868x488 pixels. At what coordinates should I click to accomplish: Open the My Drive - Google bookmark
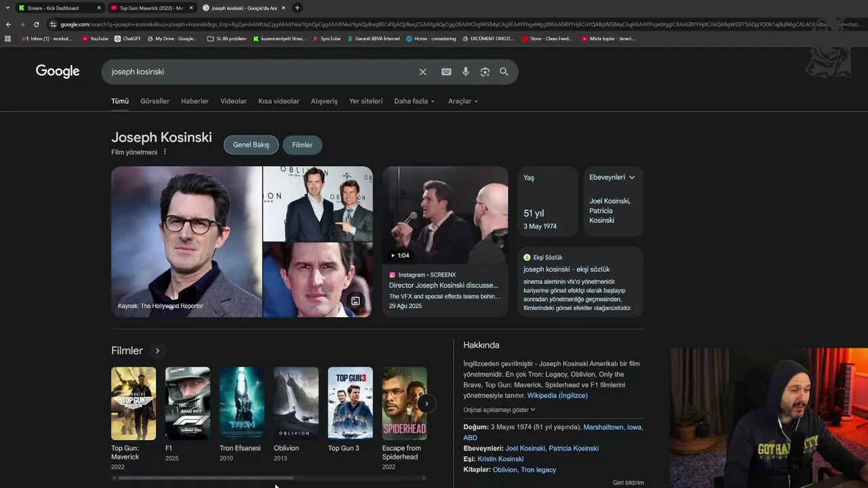click(172, 39)
